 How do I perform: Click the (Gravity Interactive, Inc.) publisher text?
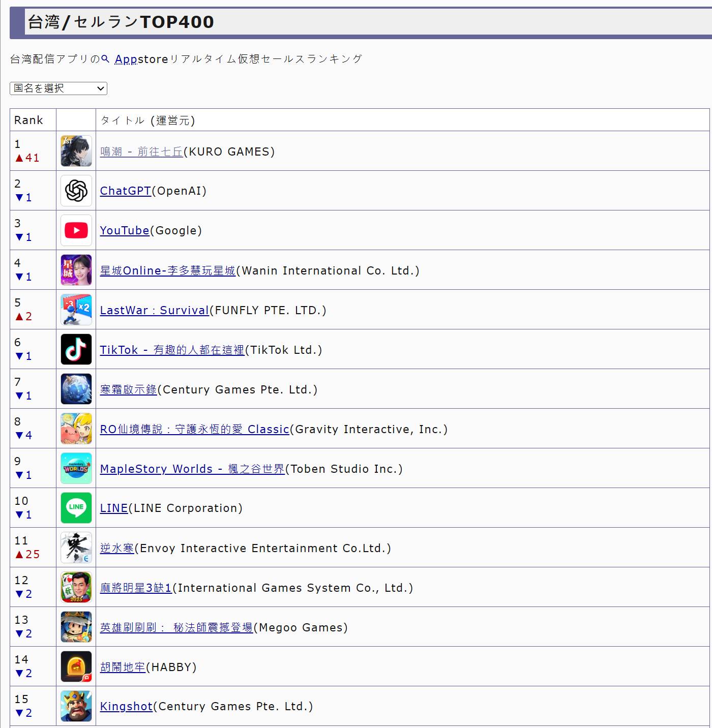[x=369, y=429]
